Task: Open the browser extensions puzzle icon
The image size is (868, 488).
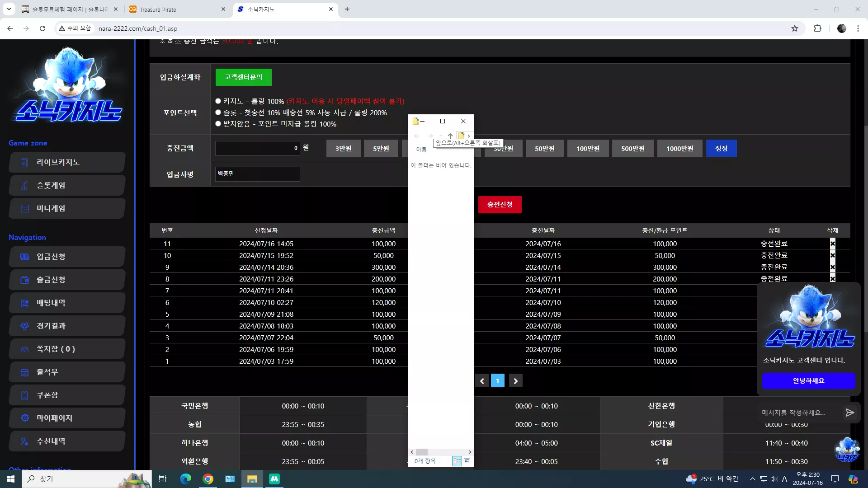Action: (x=817, y=28)
